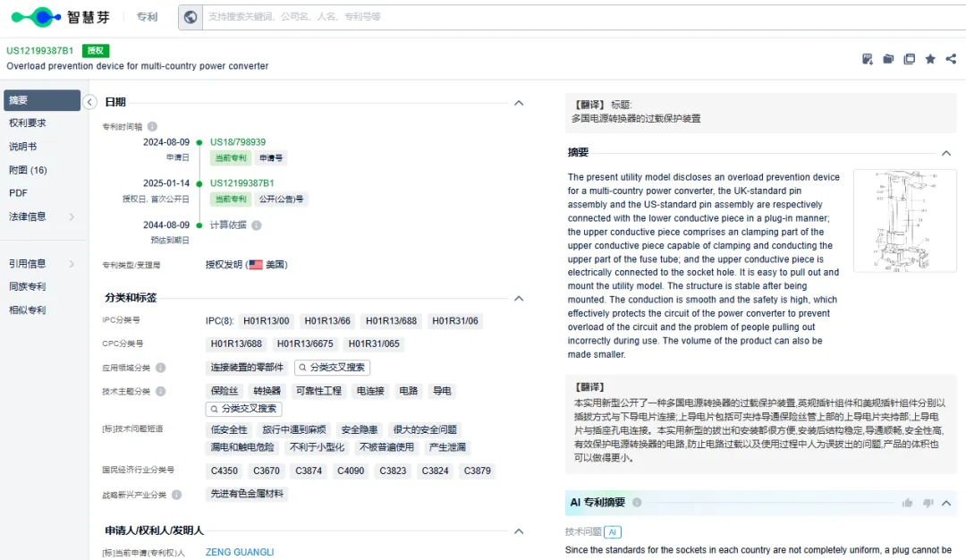Open the PDF sidebar tab
This screenshot has width=966, height=560.
pos(18,193)
